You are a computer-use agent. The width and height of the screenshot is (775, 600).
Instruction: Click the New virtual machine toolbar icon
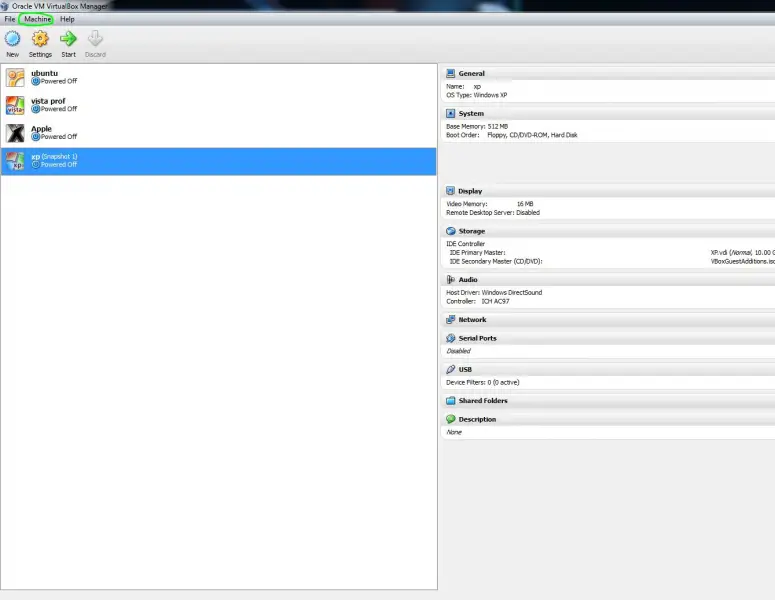(12, 39)
